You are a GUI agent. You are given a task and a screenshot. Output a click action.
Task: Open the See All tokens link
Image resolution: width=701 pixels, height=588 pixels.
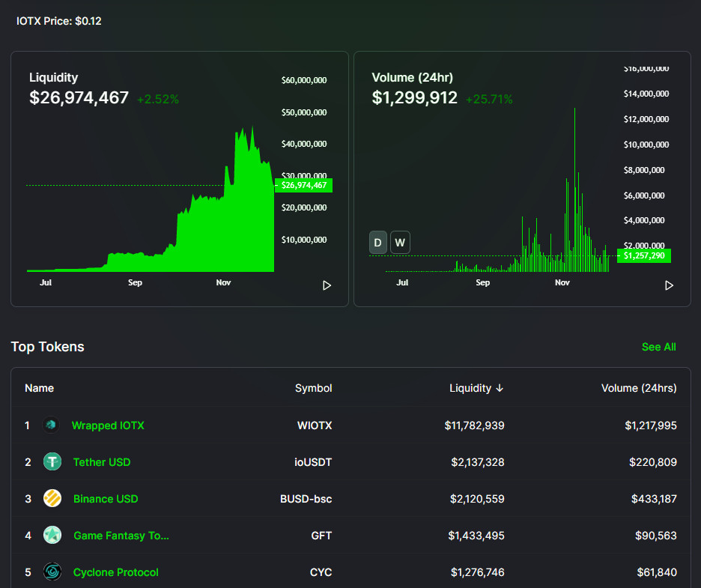pyautogui.click(x=658, y=347)
